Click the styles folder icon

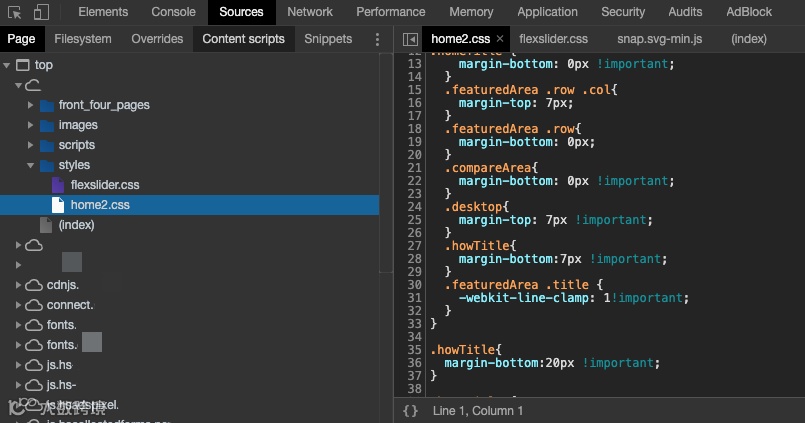(x=46, y=165)
